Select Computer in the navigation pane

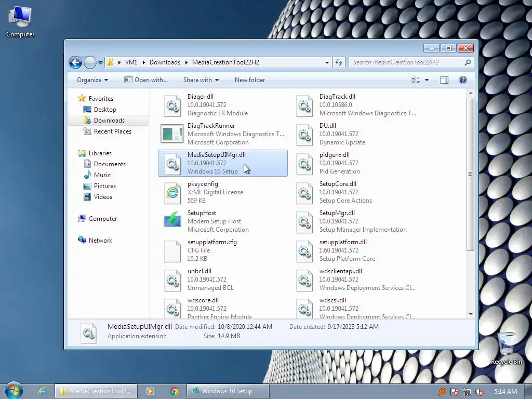[x=102, y=219]
